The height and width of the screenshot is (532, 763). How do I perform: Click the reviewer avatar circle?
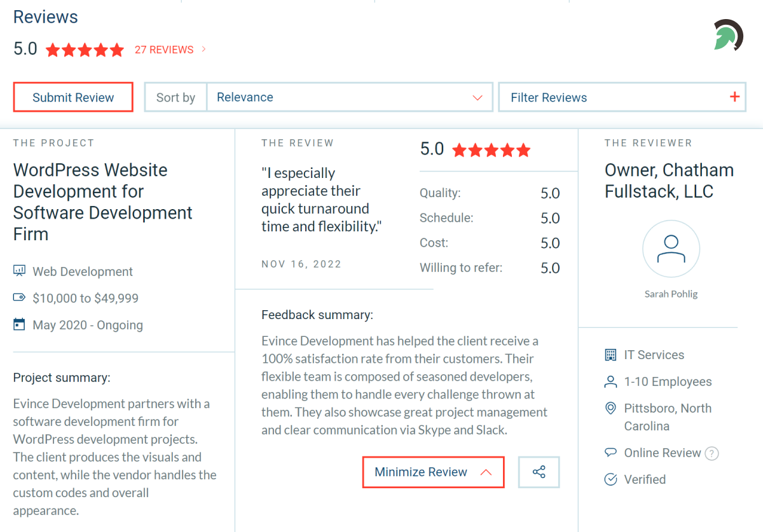click(671, 249)
